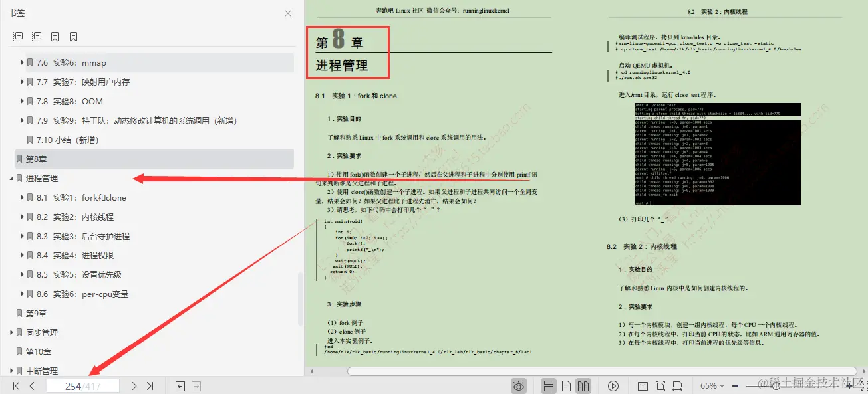The height and width of the screenshot is (394, 868).
Task: Select the fit-page-to-window icon
Action: coord(661,385)
